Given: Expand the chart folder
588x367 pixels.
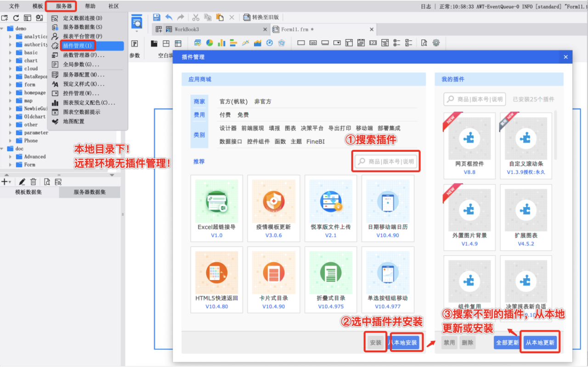Looking at the screenshot, I should coord(10,60).
